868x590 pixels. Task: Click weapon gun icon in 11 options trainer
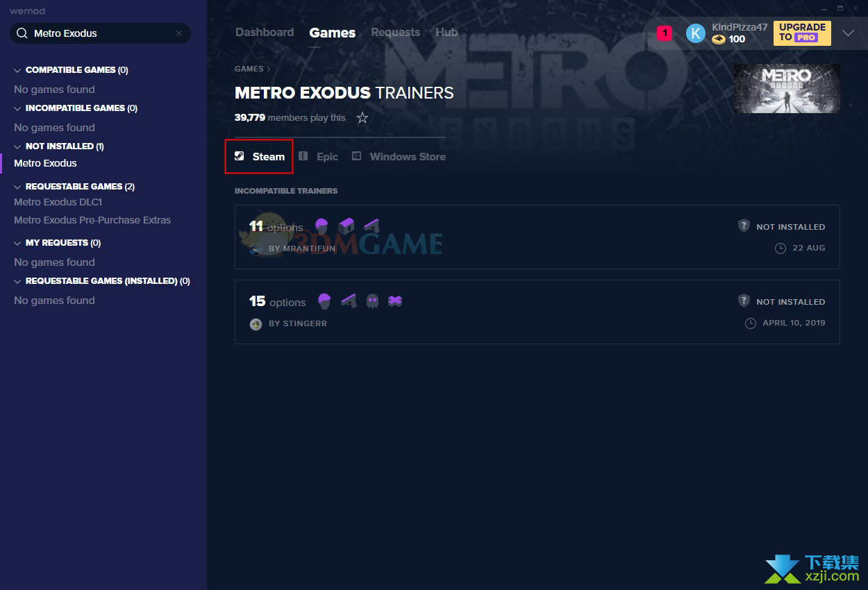pos(372,226)
